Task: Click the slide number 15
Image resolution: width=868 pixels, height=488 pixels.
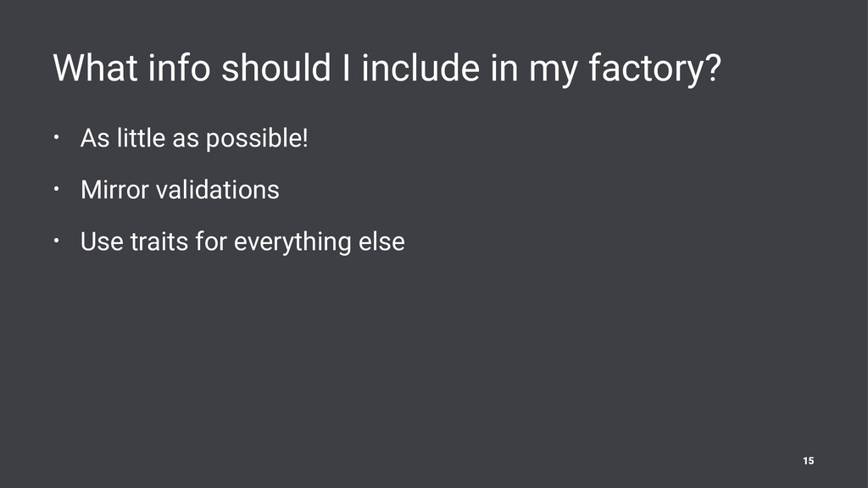Action: point(808,461)
